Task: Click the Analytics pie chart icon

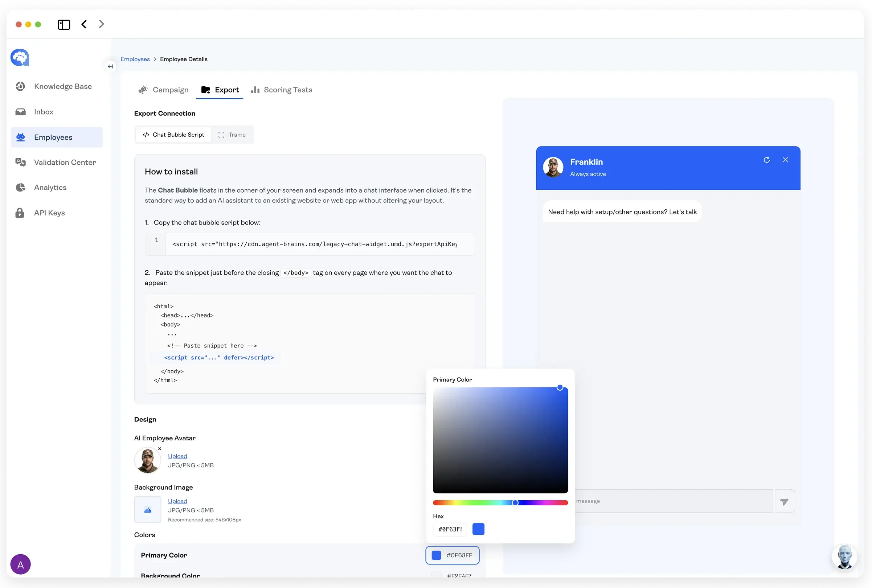Action: pos(20,188)
